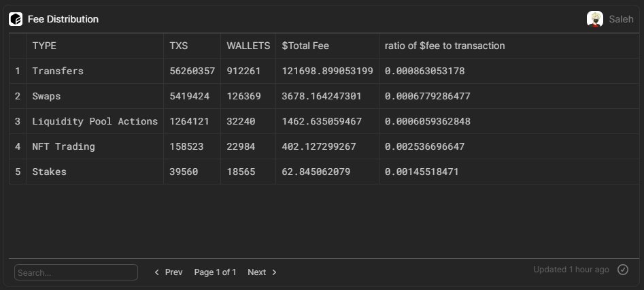Click ratio value 0.000863053178
This screenshot has width=644, height=290.
(x=424, y=71)
